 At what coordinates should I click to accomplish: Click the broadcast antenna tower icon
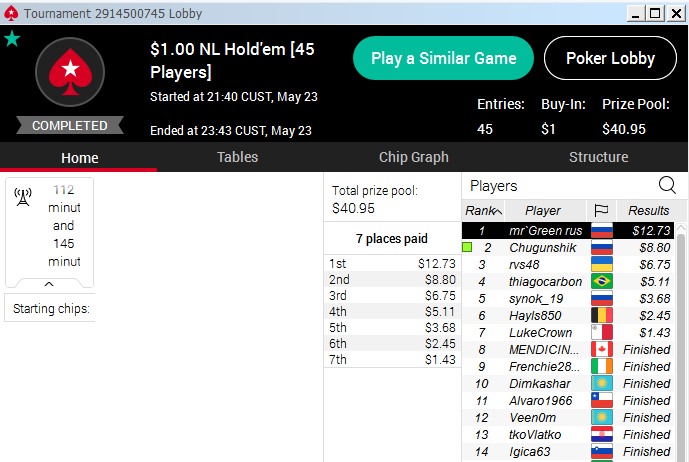click(x=23, y=197)
